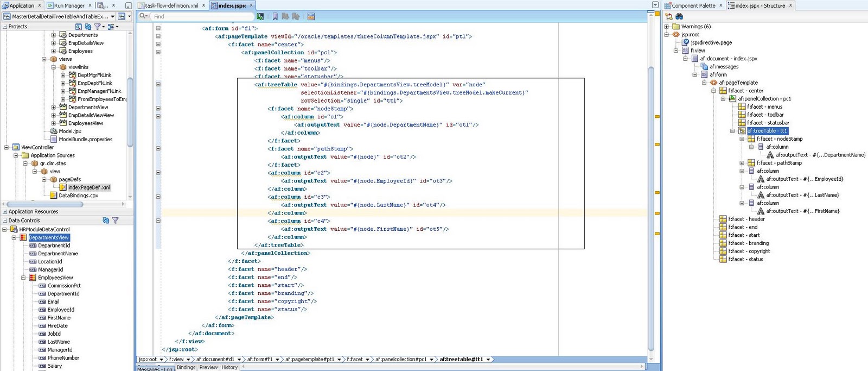Click the Find input field
The width and height of the screenshot is (868, 371).
point(202,16)
